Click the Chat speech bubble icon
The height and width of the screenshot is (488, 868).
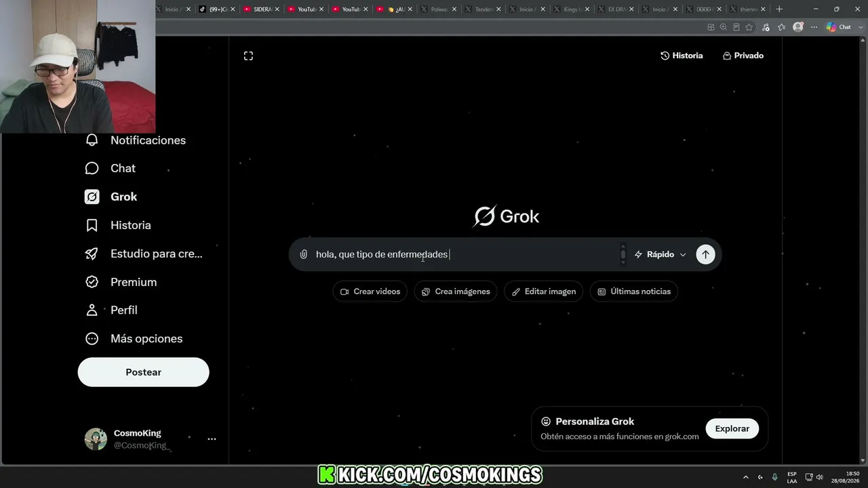[92, 168]
